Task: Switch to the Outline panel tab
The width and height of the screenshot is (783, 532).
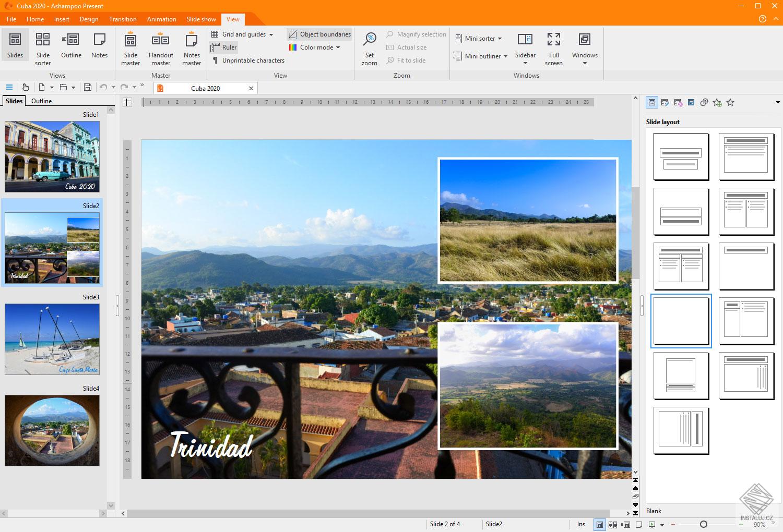Action: pyautogui.click(x=41, y=101)
